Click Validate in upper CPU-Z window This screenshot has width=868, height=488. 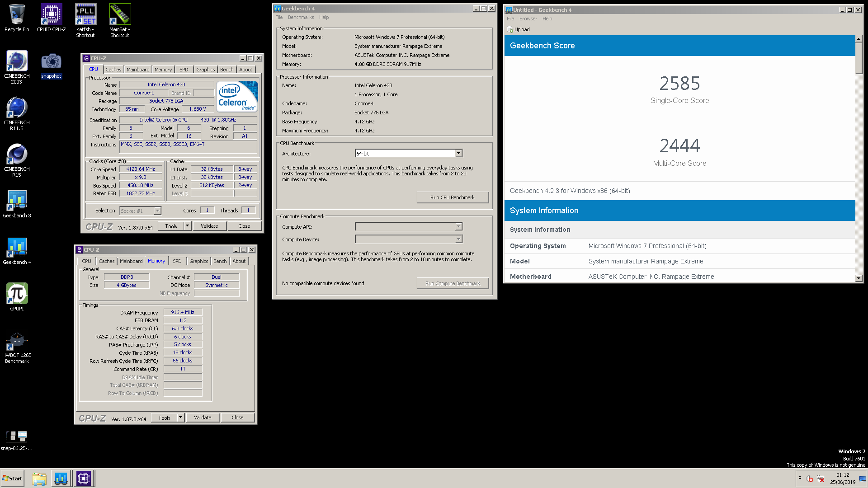209,226
